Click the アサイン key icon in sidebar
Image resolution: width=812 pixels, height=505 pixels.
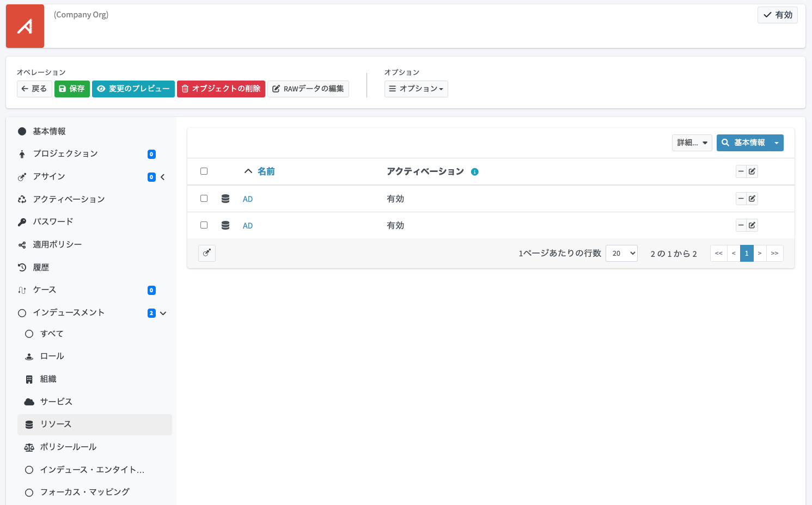[x=22, y=177]
